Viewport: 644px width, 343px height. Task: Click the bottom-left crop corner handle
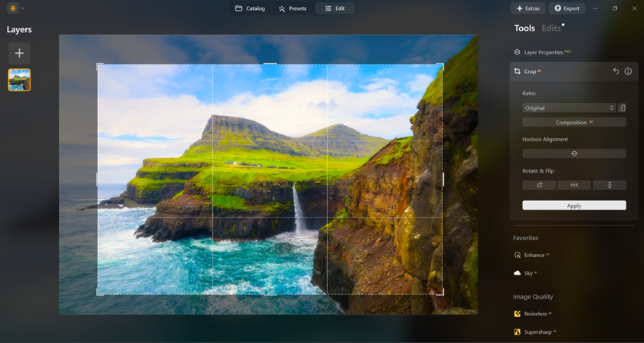click(x=99, y=293)
